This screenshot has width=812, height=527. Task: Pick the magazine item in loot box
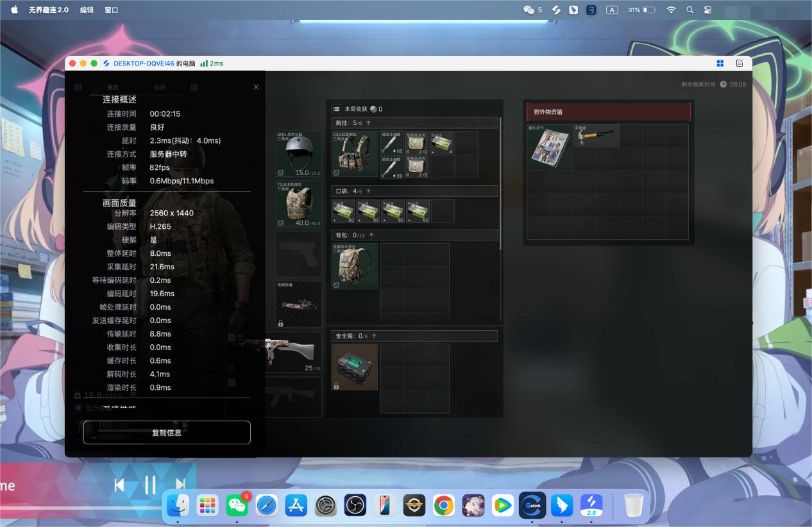[x=549, y=147]
